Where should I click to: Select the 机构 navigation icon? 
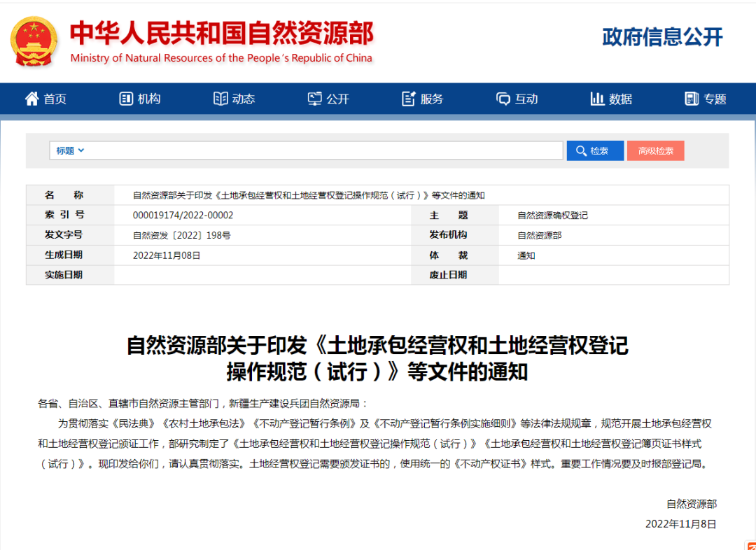click(127, 98)
